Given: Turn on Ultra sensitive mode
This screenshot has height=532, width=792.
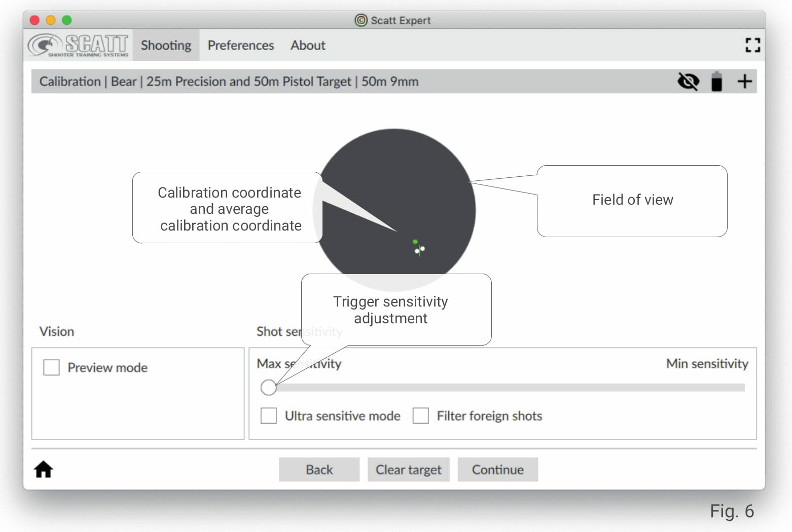Looking at the screenshot, I should click(269, 416).
